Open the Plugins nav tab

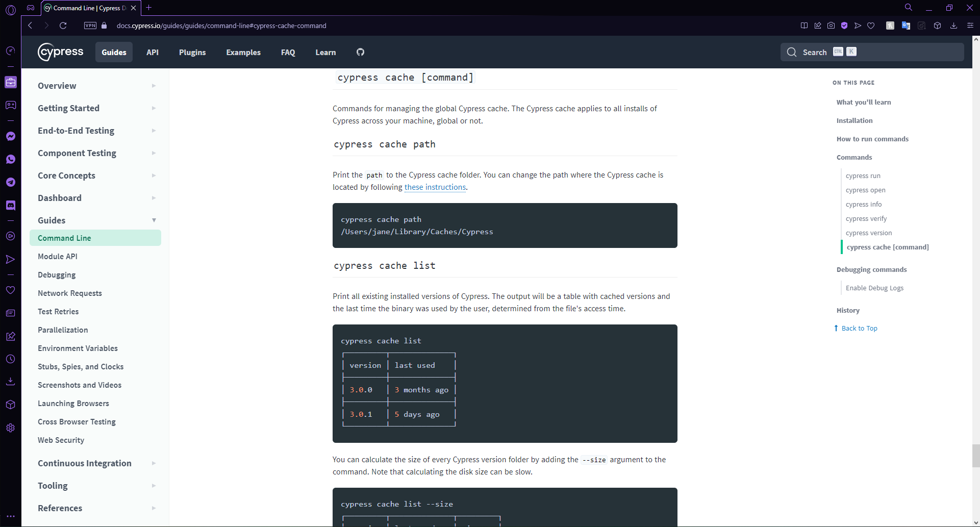tap(192, 52)
